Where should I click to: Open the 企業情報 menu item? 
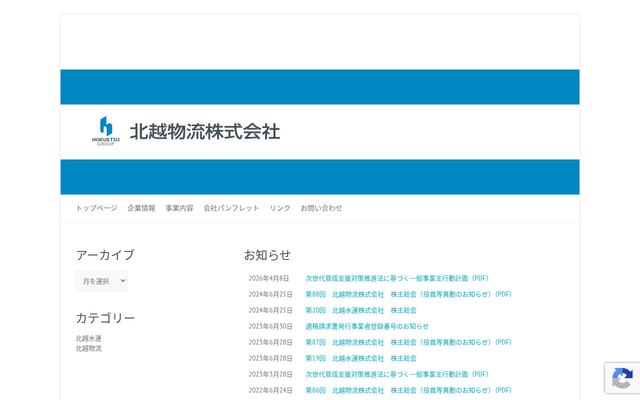tap(141, 208)
